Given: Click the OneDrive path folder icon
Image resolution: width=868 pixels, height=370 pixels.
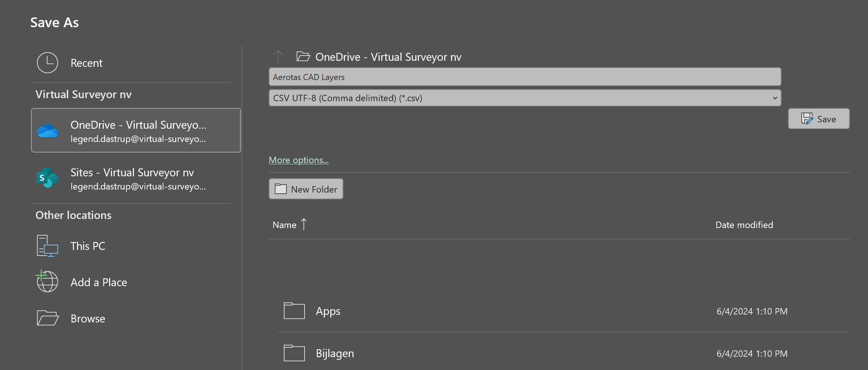Looking at the screenshot, I should coord(303,57).
